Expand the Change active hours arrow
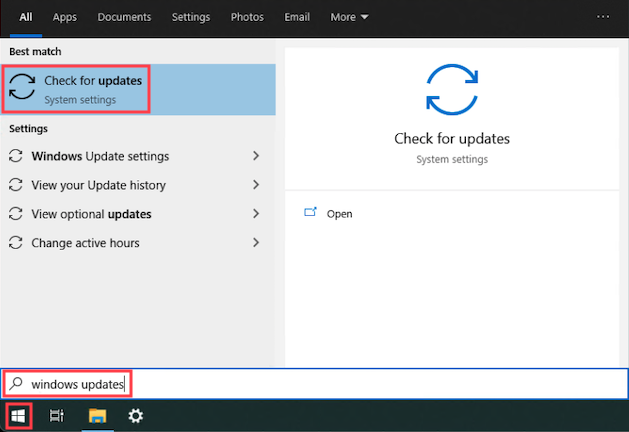629x432 pixels. pos(256,243)
